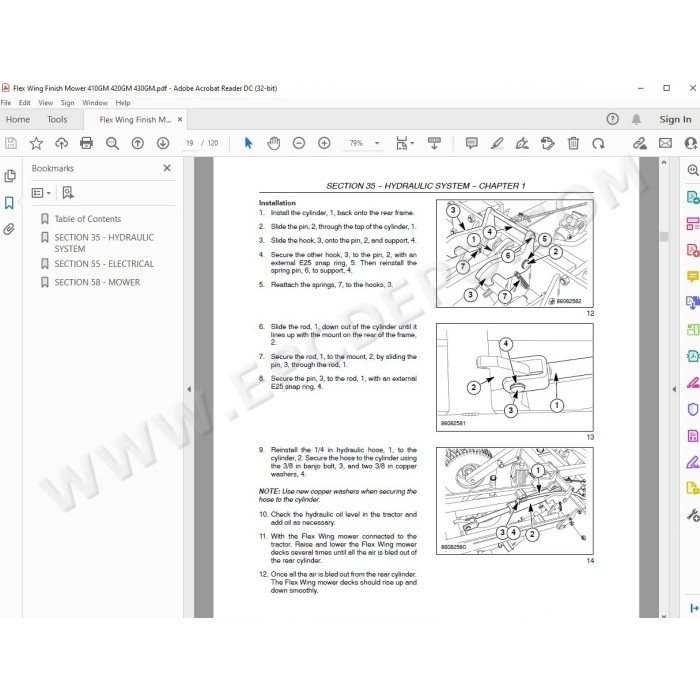
Task: Rotate the page view
Action: tap(598, 143)
